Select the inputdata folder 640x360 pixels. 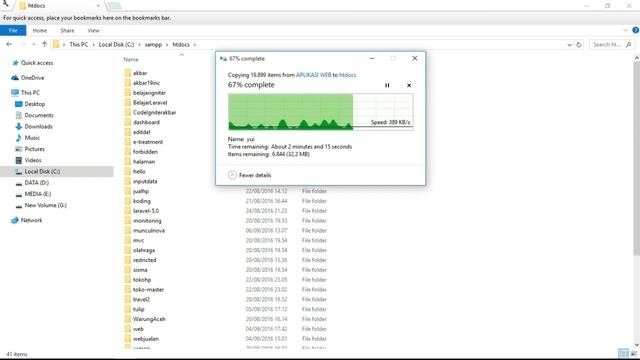(x=141, y=181)
